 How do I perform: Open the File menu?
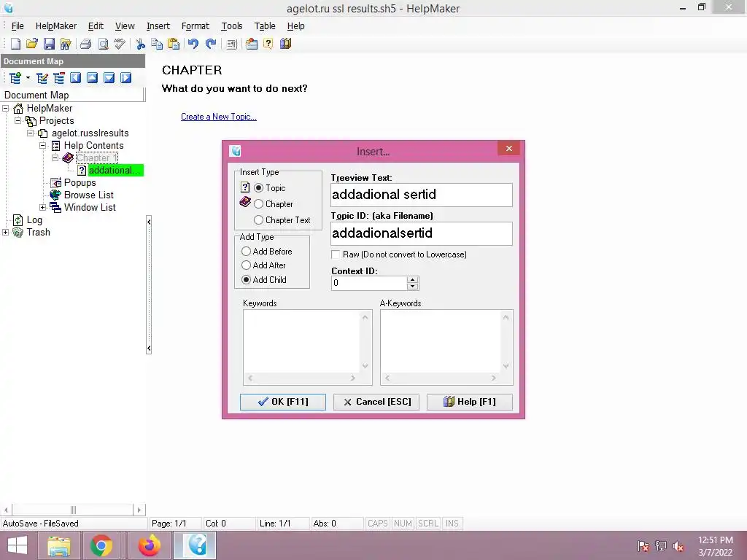click(18, 26)
